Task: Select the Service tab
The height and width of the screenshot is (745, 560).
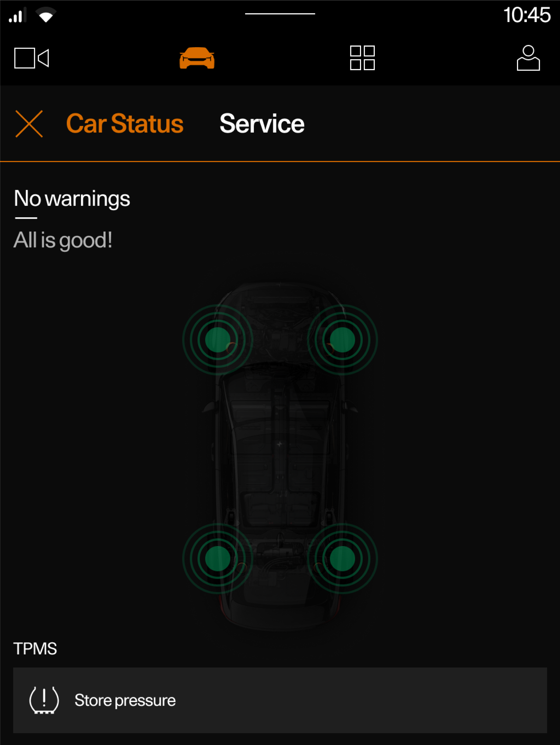Action: 261,123
